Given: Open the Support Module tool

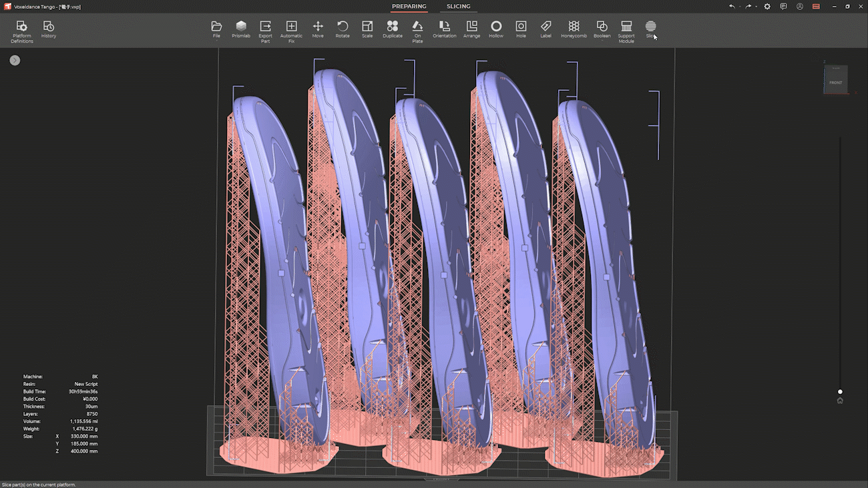Looking at the screenshot, I should tap(626, 30).
